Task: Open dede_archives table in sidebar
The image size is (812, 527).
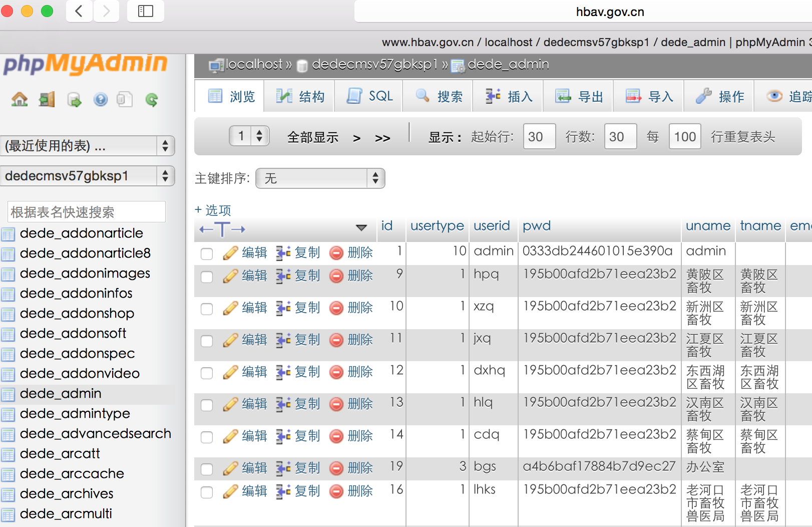Action: tap(67, 493)
